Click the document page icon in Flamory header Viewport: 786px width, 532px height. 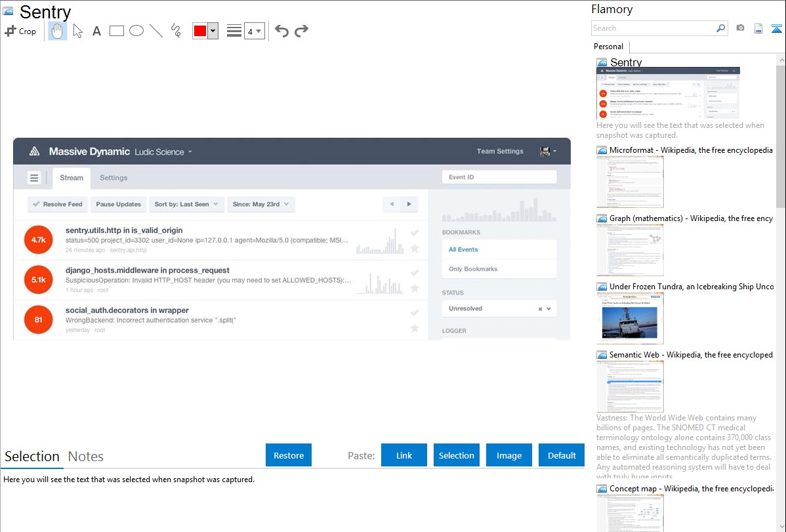758,28
